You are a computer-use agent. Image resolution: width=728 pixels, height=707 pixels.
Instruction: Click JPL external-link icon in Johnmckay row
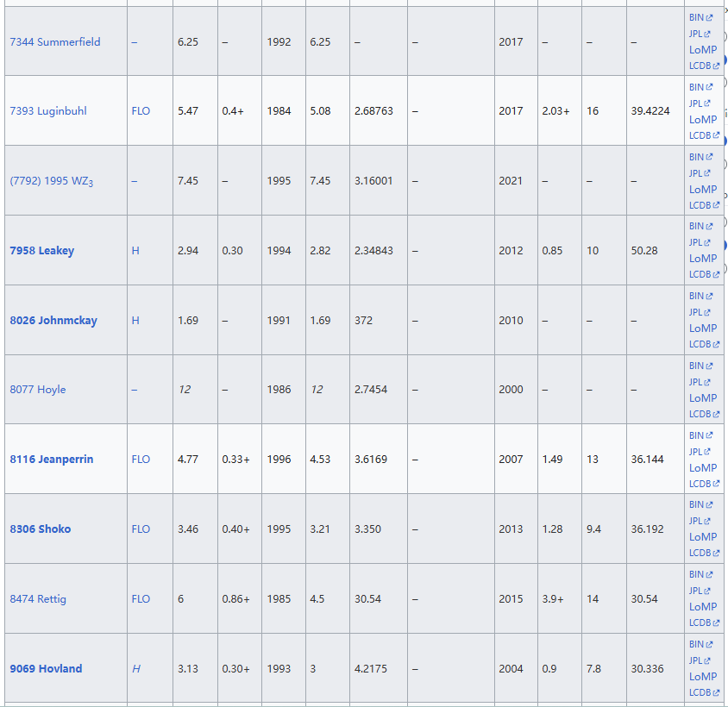coord(708,313)
